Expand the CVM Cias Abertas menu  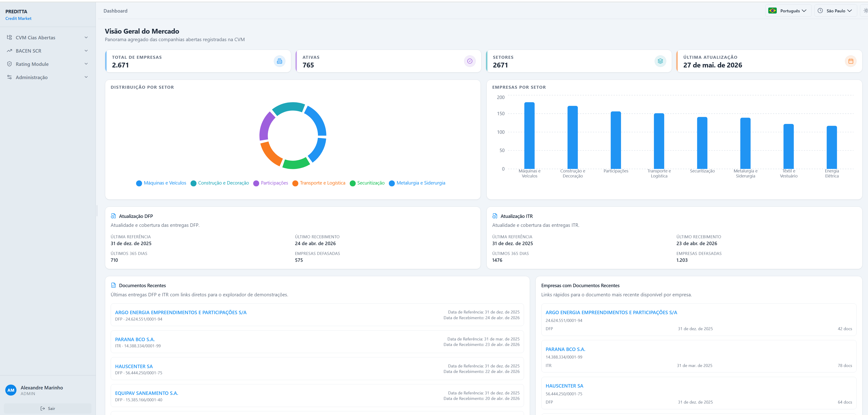48,37
